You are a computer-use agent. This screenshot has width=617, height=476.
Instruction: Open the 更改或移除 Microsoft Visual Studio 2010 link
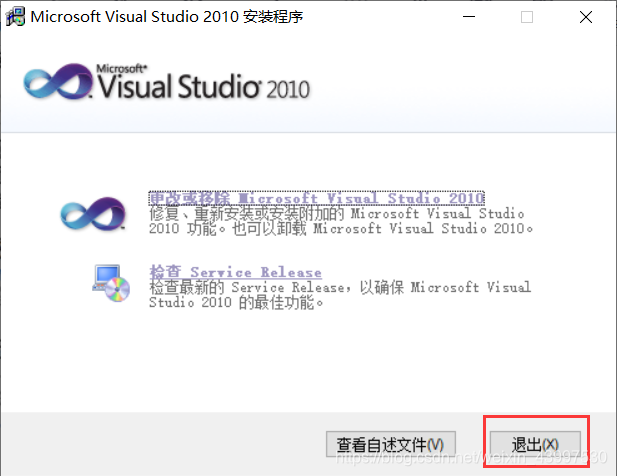(316, 198)
